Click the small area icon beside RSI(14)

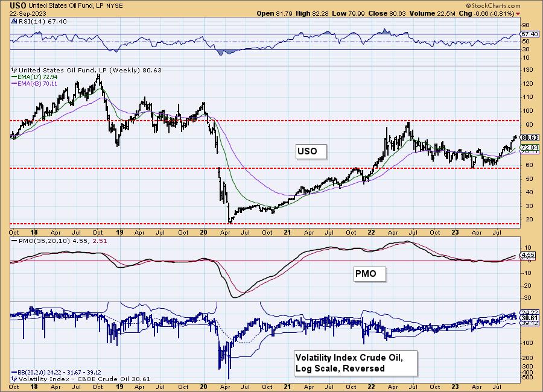click(x=14, y=22)
